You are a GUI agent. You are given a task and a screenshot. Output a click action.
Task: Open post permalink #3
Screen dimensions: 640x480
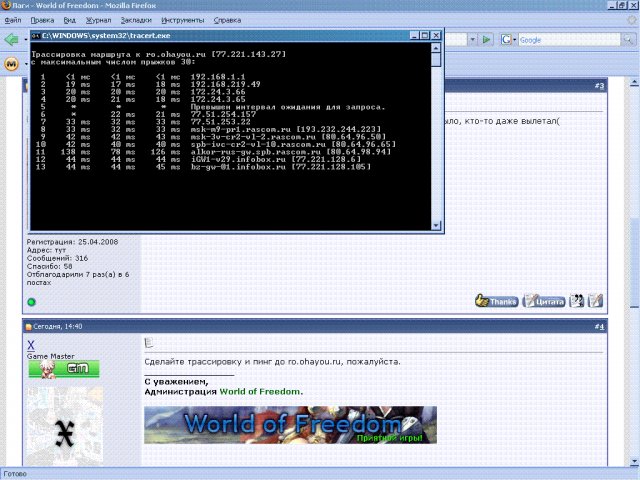[599, 86]
